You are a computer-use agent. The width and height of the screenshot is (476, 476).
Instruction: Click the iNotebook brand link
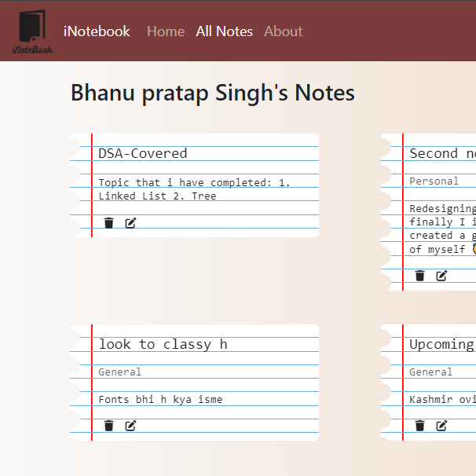[x=97, y=31]
